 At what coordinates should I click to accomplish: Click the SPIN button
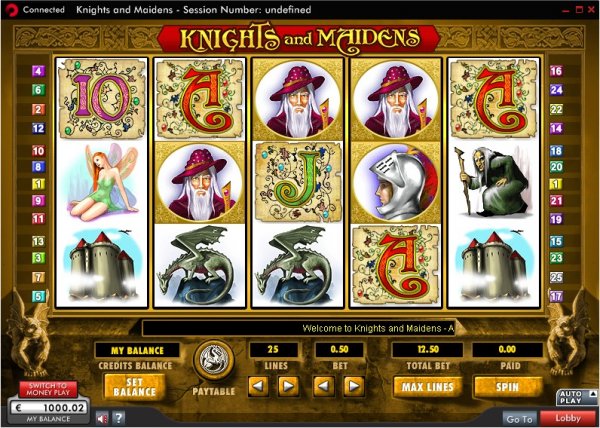[x=508, y=387]
